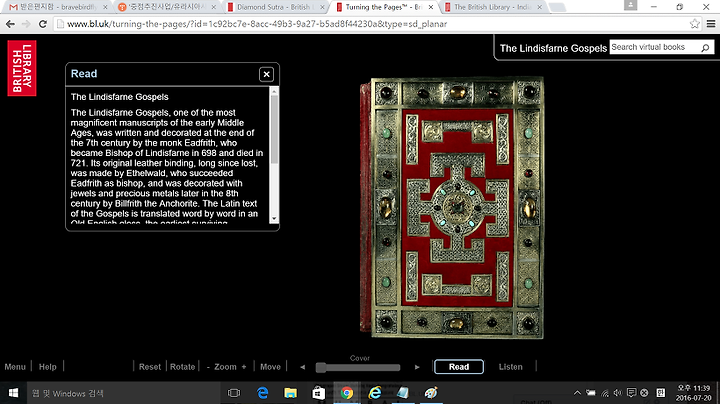The height and width of the screenshot is (404, 720).
Task: Zoom in using the plus sign
Action: coord(244,367)
